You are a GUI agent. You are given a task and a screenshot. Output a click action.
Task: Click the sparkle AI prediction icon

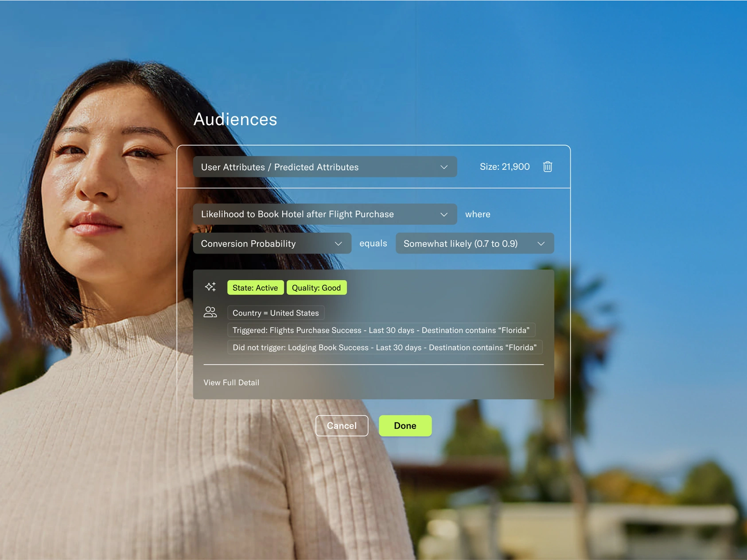tap(210, 287)
